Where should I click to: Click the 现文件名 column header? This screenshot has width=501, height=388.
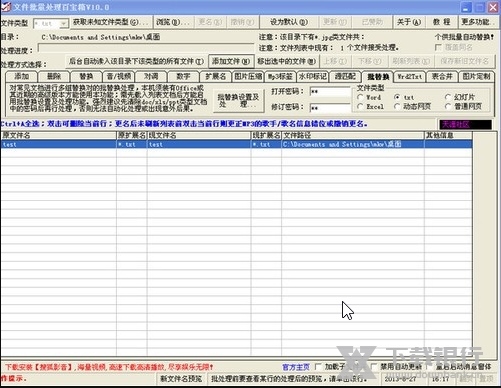[x=199, y=135]
